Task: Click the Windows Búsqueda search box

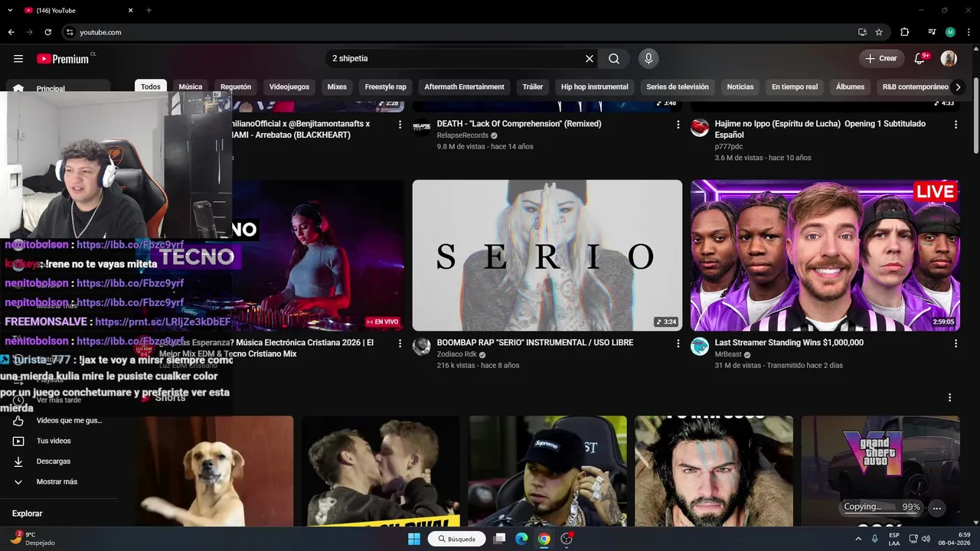Action: (457, 539)
